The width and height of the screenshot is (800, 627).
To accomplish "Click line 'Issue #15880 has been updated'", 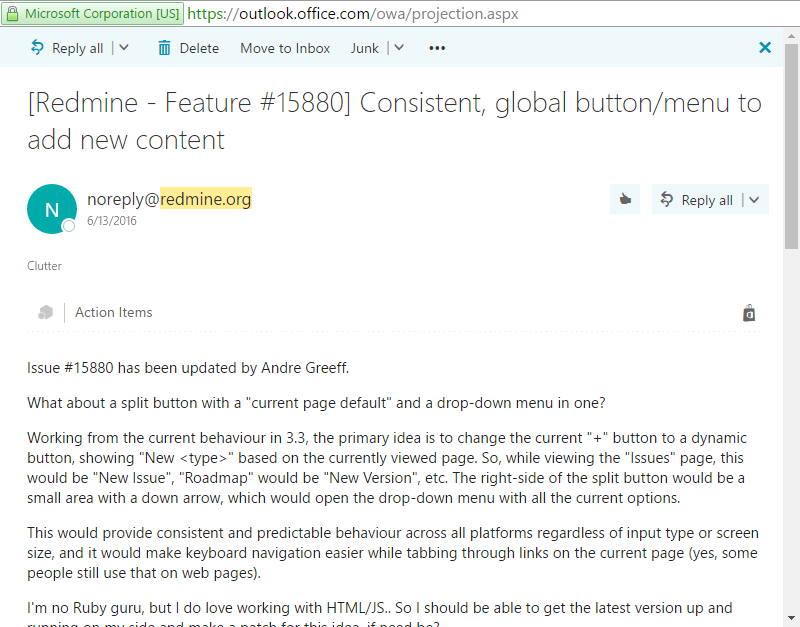I will [x=188, y=368].
